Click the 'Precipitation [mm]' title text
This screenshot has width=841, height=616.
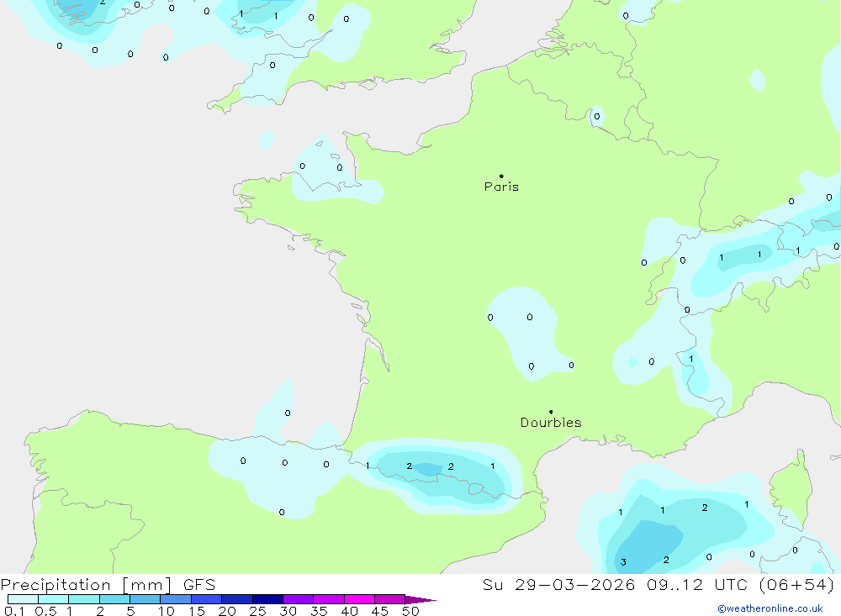coord(86,585)
